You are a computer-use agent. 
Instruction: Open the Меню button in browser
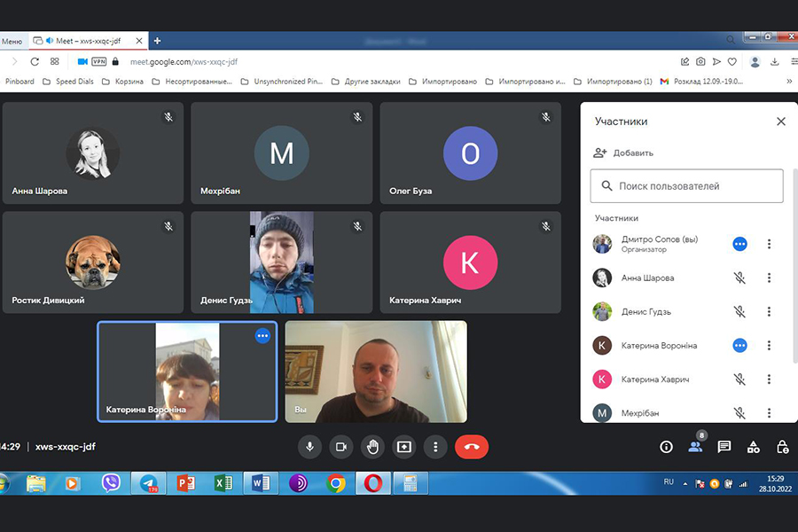pyautogui.click(x=12, y=42)
